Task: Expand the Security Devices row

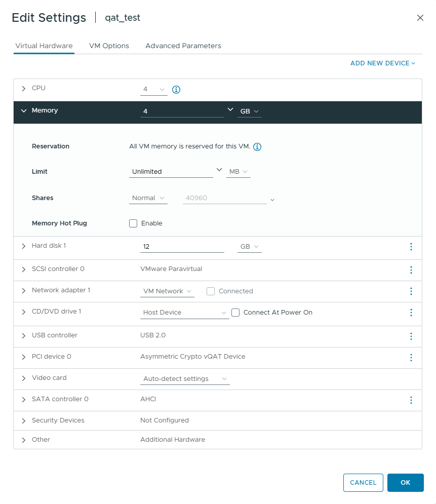Action: pyautogui.click(x=23, y=421)
